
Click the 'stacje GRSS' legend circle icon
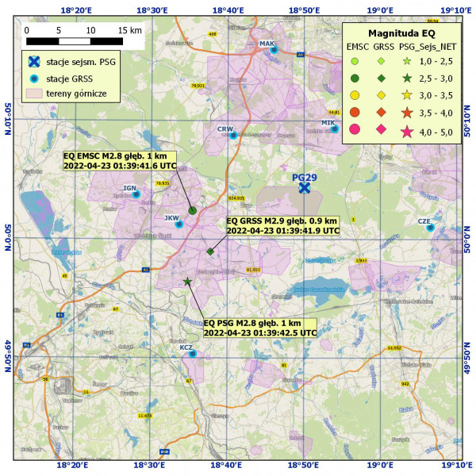[x=34, y=79]
